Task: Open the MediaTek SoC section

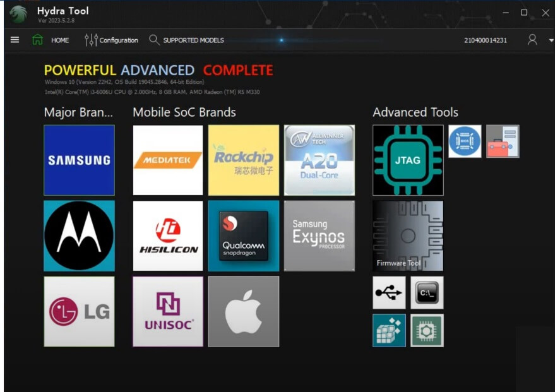Action: pos(167,159)
